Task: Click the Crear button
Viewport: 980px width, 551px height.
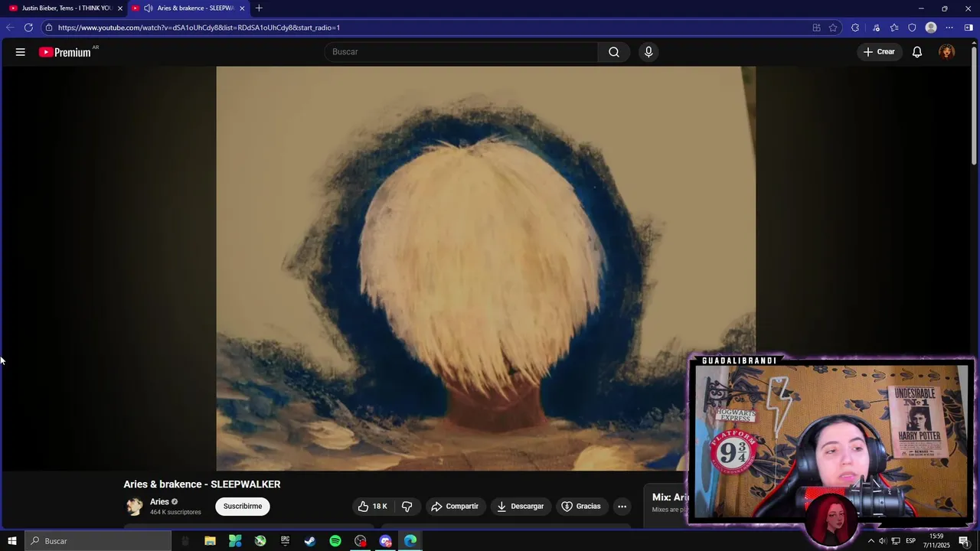Action: (879, 52)
